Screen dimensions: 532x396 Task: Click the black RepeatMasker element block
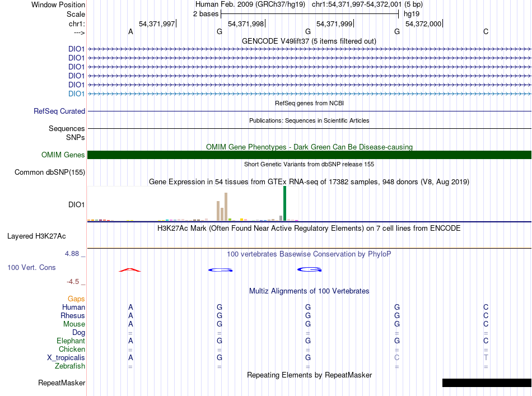pos(487,383)
